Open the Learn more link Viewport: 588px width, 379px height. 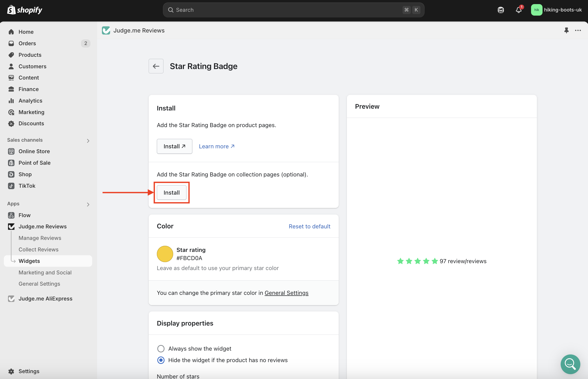tap(216, 146)
